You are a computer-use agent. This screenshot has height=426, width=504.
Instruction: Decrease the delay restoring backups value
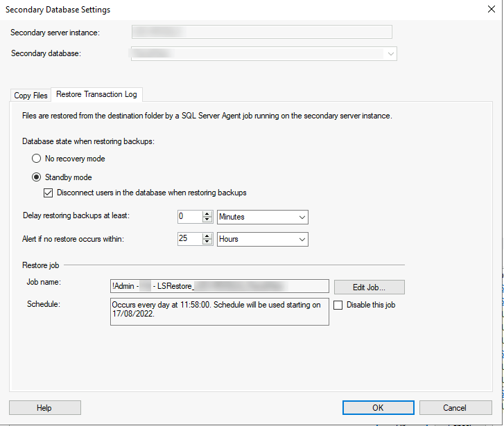tap(207, 220)
